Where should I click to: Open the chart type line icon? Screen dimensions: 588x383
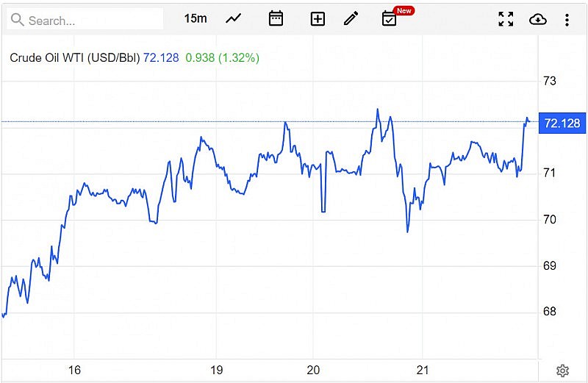tap(234, 18)
